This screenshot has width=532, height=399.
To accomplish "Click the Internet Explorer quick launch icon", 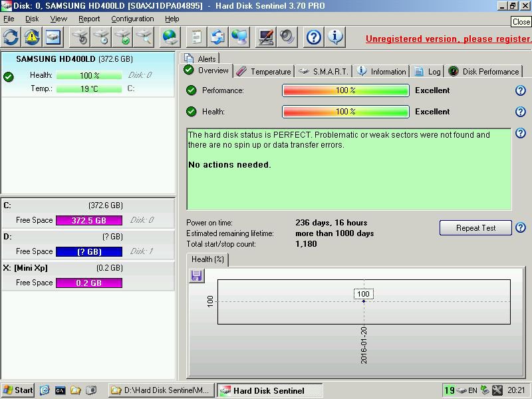I will click(x=45, y=390).
